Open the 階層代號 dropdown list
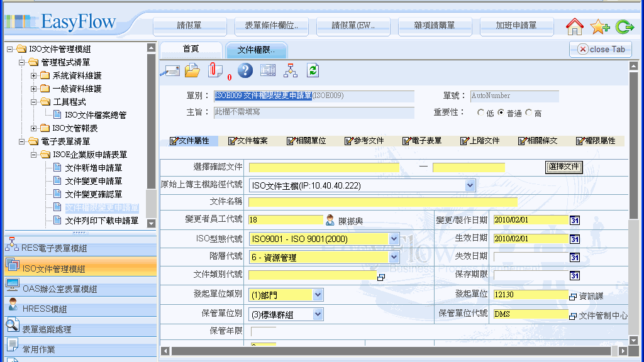Screen dimensions: 644x362 coord(394,257)
